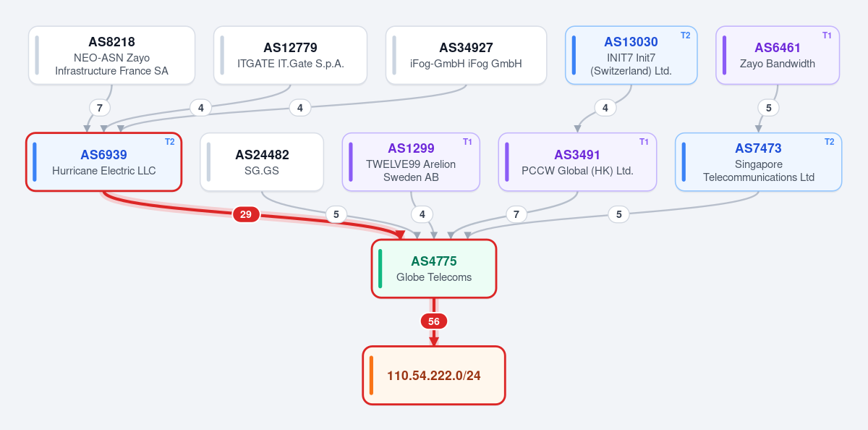The width and height of the screenshot is (868, 430).
Task: Open the AS1299 Arelion node
Action: [x=411, y=162]
